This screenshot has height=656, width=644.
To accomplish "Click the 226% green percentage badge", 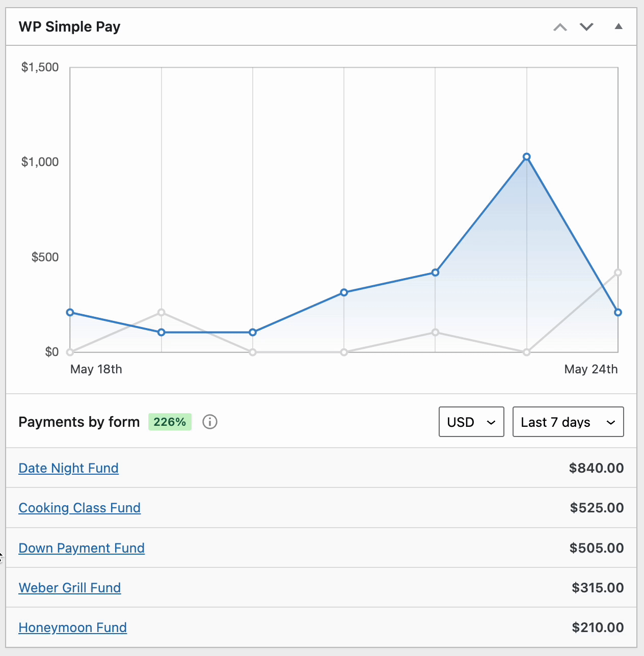I will [170, 422].
